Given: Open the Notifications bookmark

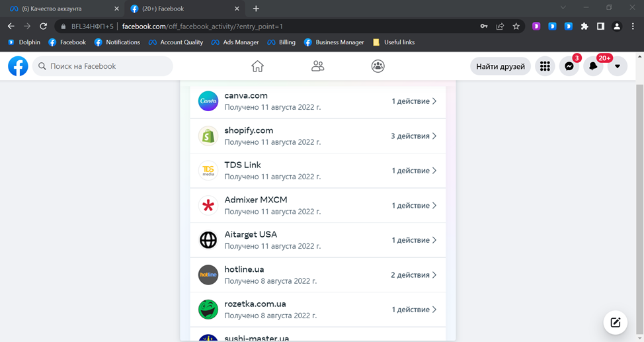Looking at the screenshot, I should (117, 42).
